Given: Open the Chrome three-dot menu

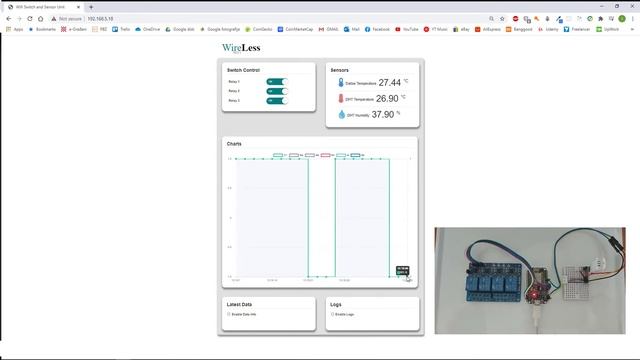Looking at the screenshot, I should pos(633,19).
